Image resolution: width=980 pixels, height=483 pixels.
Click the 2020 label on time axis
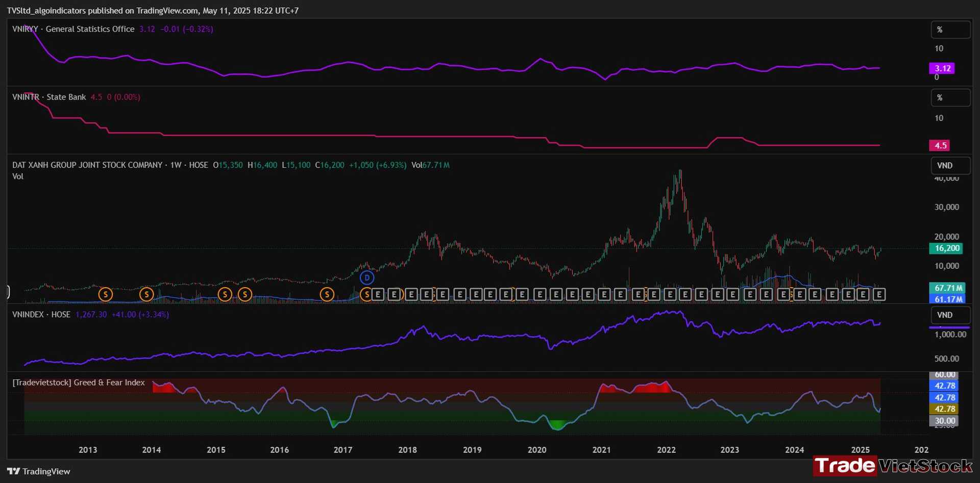(537, 450)
